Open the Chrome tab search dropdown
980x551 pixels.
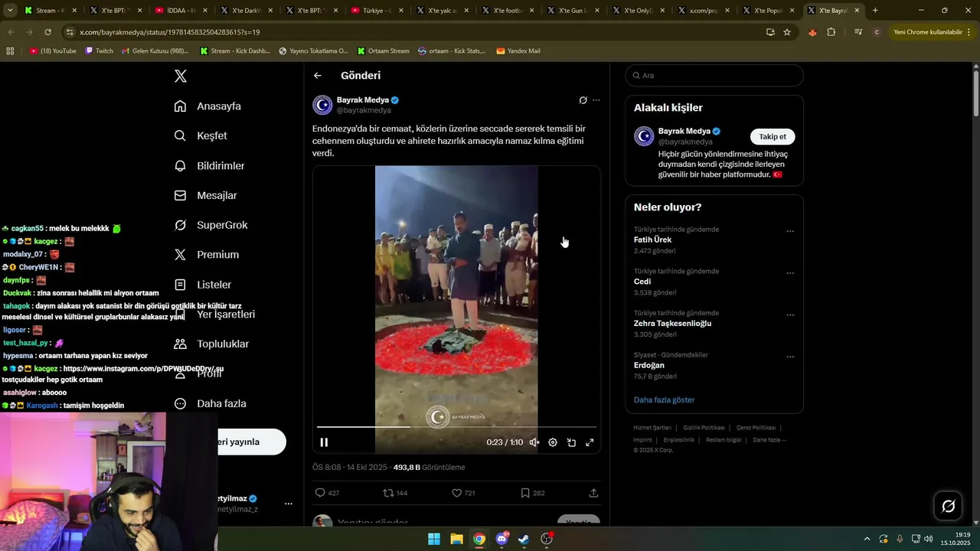coord(10,11)
